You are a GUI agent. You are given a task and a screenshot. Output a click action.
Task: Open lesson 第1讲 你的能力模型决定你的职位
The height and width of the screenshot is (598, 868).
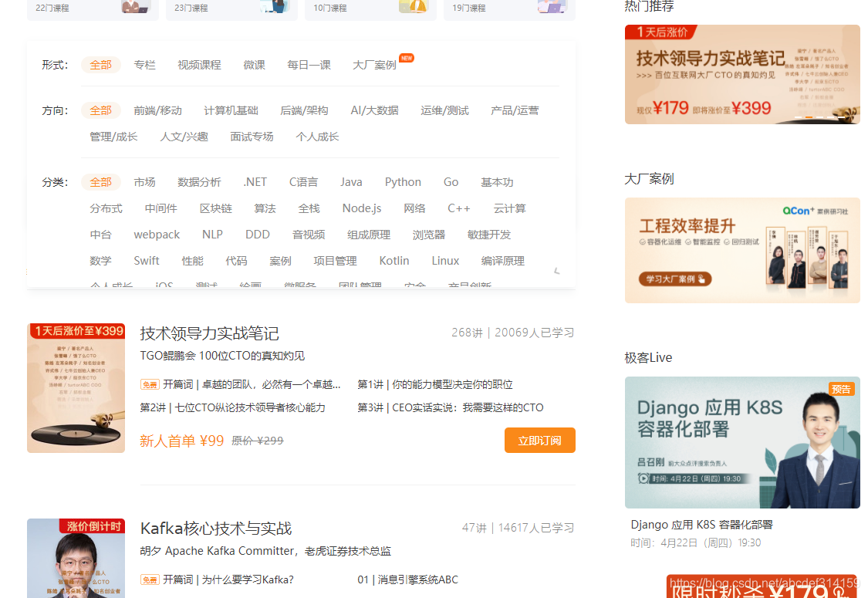click(435, 384)
